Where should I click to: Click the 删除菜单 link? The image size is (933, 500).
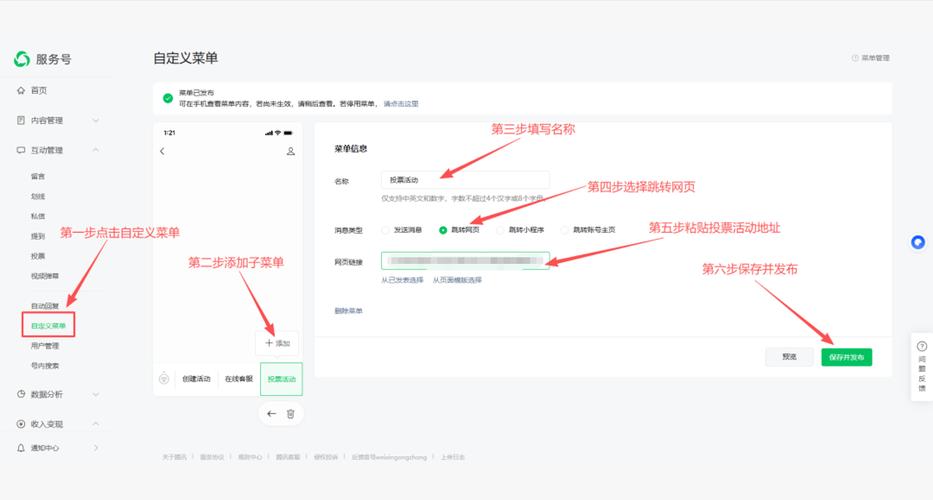click(348, 311)
